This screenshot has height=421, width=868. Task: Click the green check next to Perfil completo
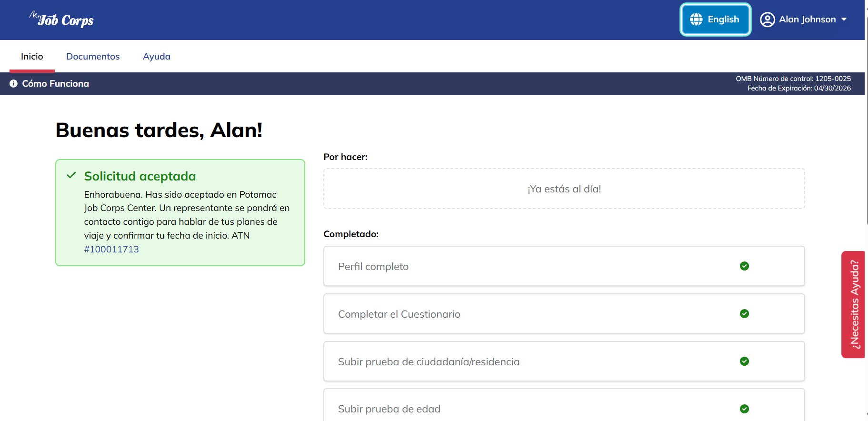tap(745, 266)
